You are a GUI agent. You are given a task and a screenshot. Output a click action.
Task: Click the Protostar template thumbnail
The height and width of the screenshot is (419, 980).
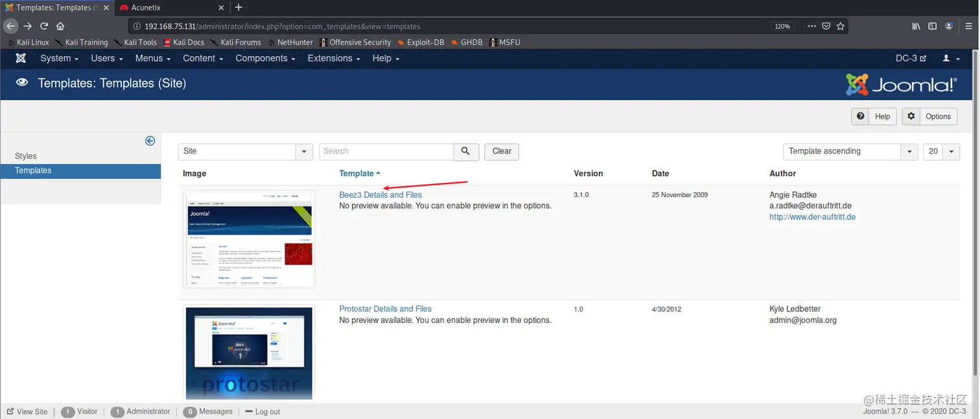(249, 353)
